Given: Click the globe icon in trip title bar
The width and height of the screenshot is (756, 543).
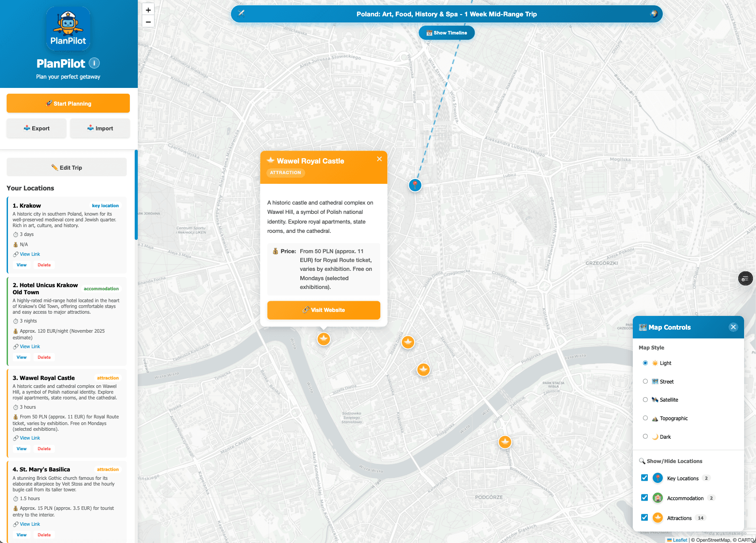Looking at the screenshot, I should tap(654, 14).
